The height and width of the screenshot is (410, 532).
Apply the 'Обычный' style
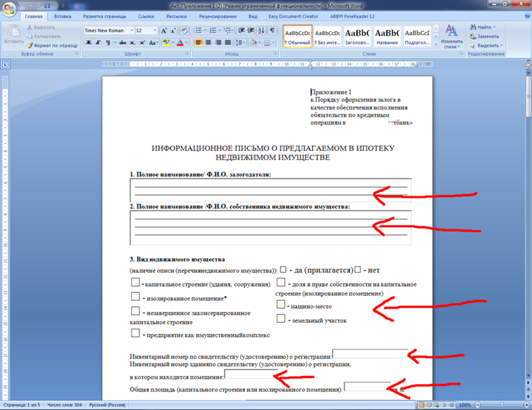[297, 37]
